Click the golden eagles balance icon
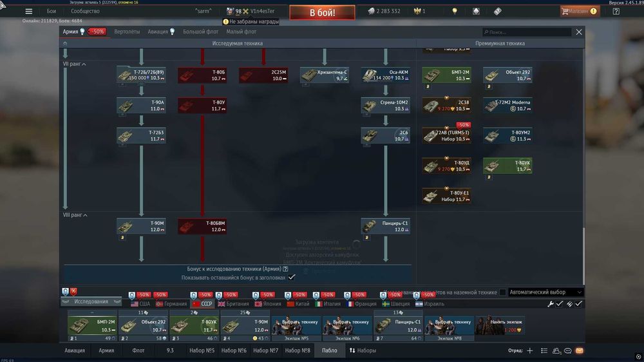644x362 pixels. coord(417,11)
